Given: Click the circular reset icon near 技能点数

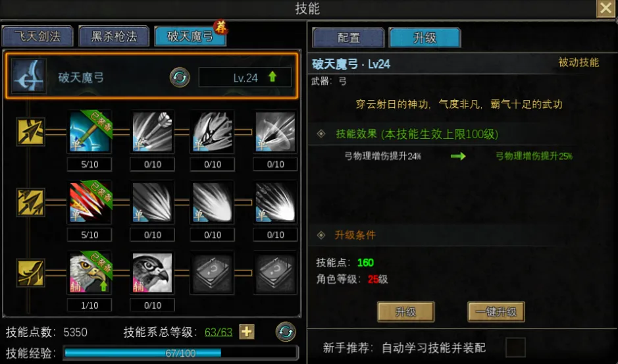Looking at the screenshot, I should coord(286,332).
